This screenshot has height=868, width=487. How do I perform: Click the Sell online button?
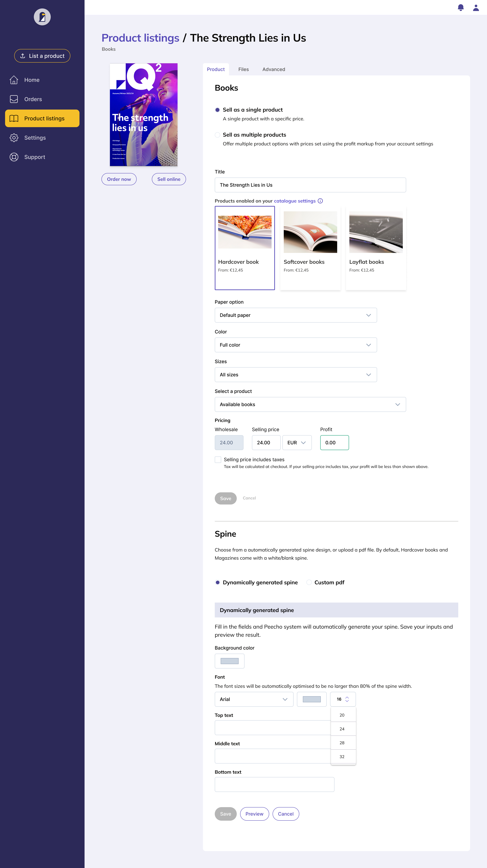click(x=169, y=179)
